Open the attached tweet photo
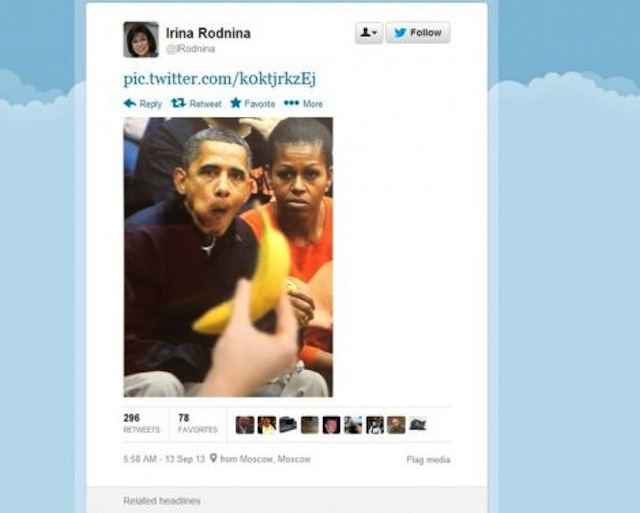Image resolution: width=640 pixels, height=513 pixels. 228,257
